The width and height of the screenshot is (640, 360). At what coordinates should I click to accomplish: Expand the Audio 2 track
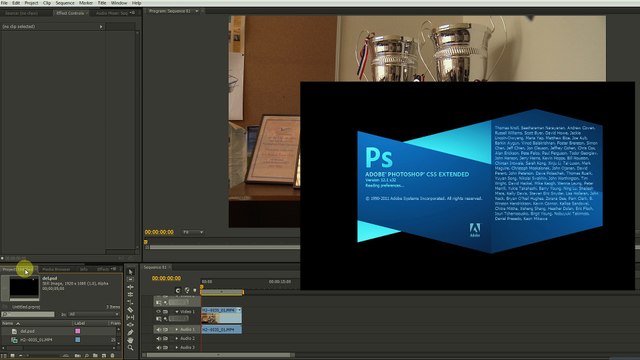177,338
